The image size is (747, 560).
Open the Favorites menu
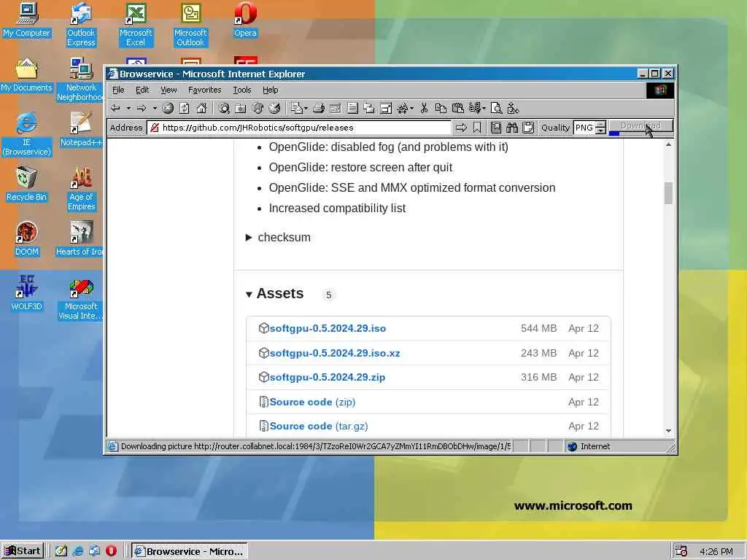(x=205, y=90)
